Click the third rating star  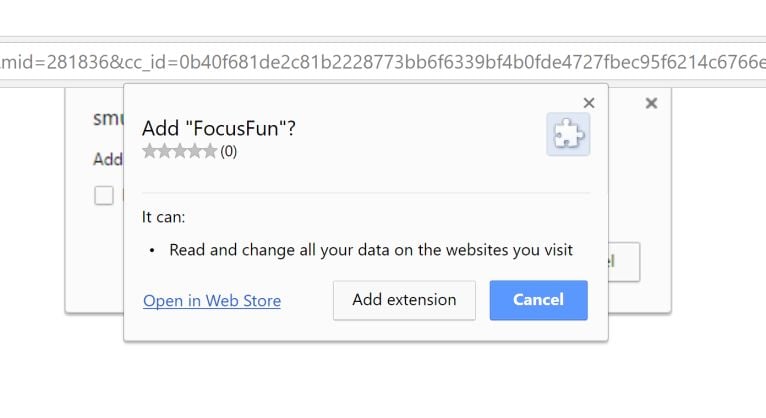(180, 151)
